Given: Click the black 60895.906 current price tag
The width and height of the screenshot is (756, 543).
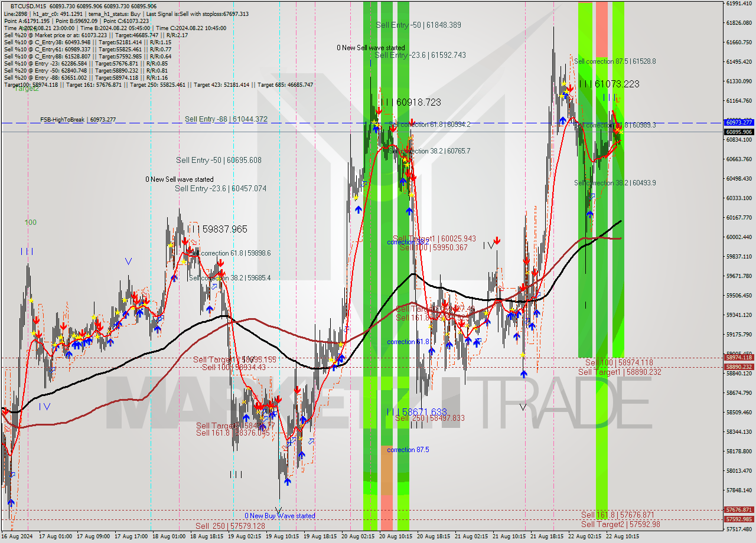Looking at the screenshot, I should (739, 132).
